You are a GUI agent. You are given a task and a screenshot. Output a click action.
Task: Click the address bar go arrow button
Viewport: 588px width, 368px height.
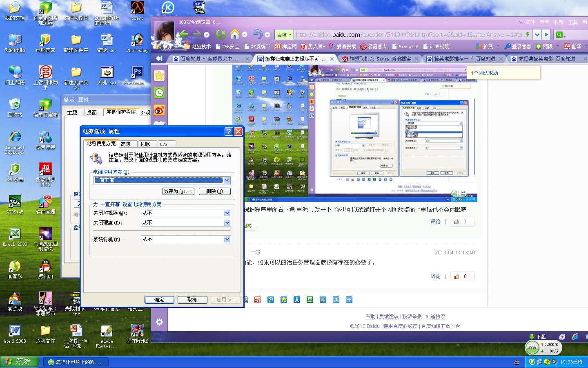click(546, 35)
